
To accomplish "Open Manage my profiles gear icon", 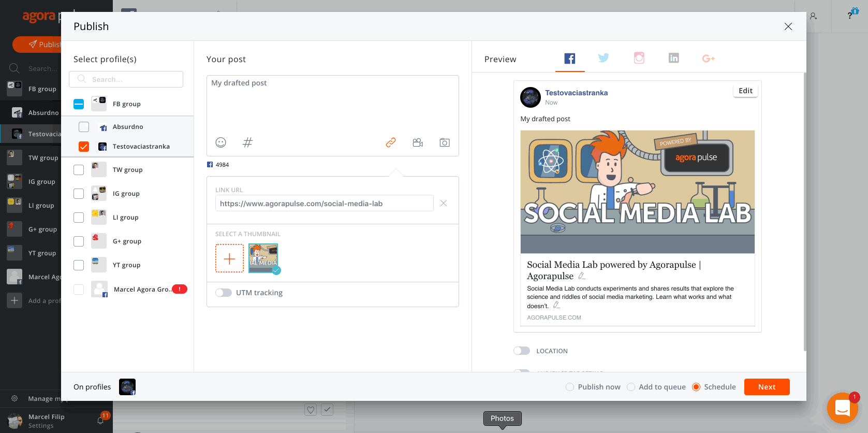I will pyautogui.click(x=14, y=398).
